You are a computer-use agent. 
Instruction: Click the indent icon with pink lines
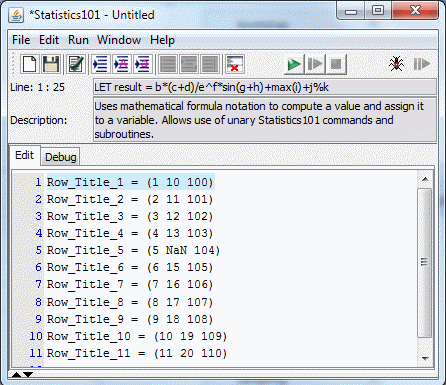[x=143, y=64]
